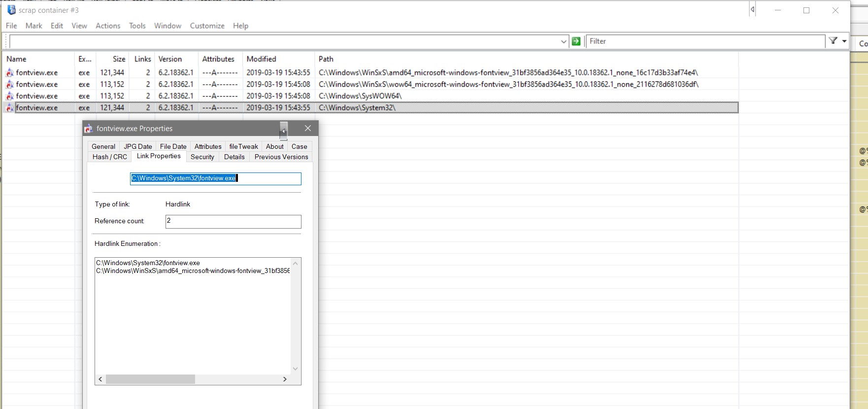Click the fontview.exe file icon in the SysWOW64 row
Image resolution: width=868 pixels, height=409 pixels.
point(9,96)
